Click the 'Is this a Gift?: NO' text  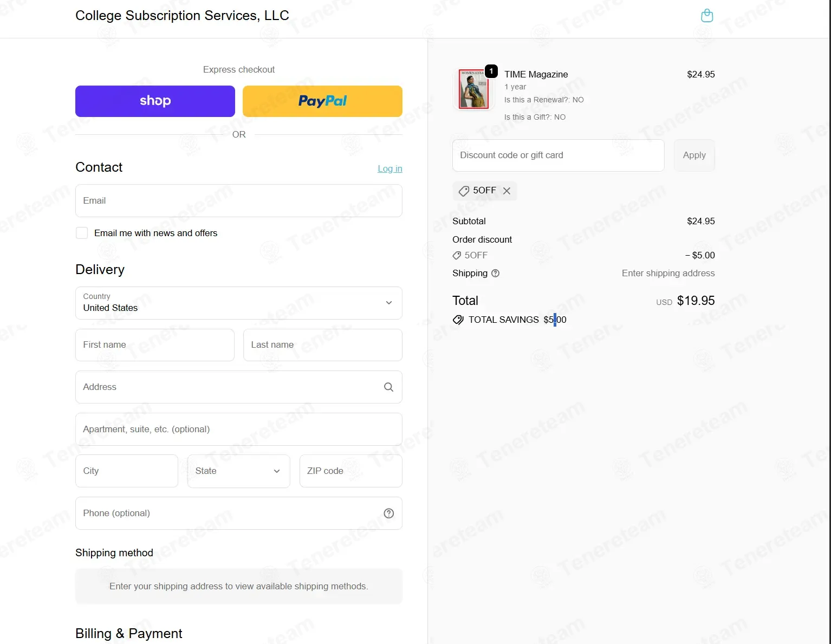point(535,117)
